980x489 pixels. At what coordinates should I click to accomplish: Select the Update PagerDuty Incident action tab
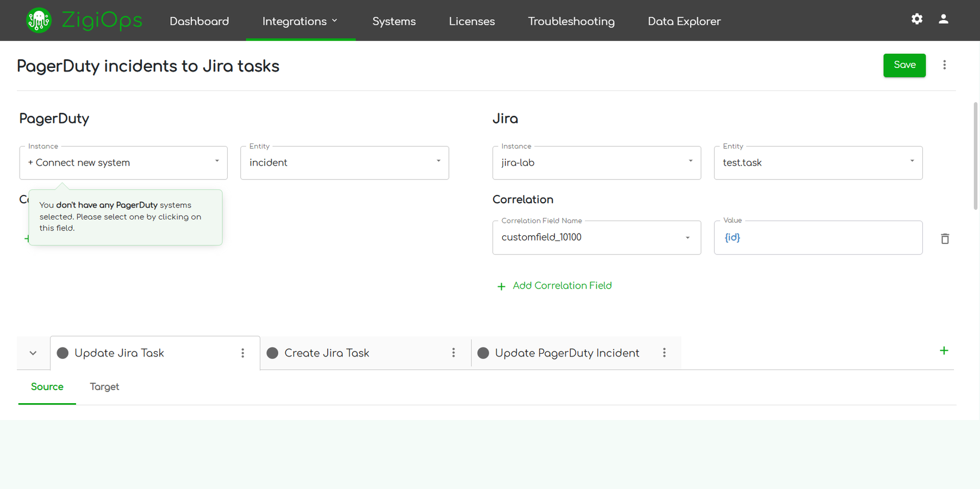[576, 353]
